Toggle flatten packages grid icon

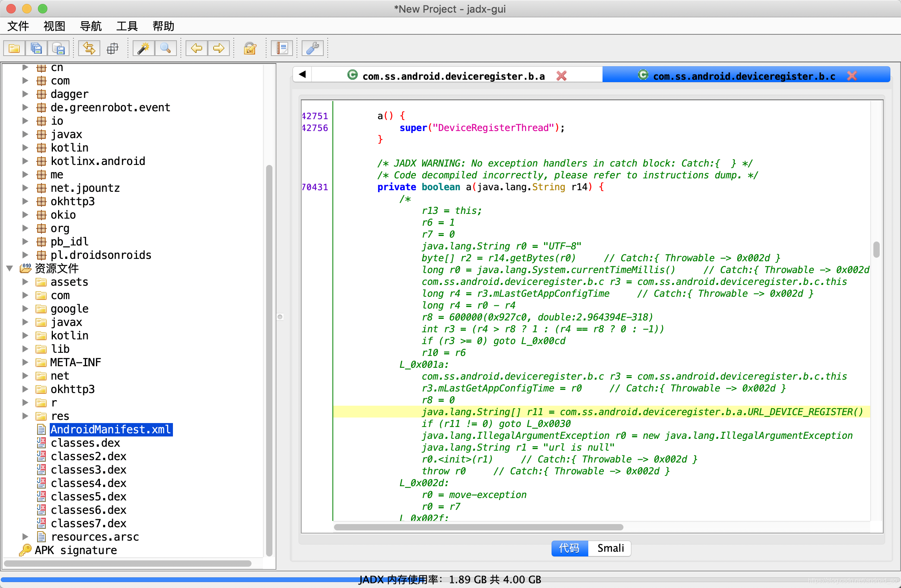[113, 48]
